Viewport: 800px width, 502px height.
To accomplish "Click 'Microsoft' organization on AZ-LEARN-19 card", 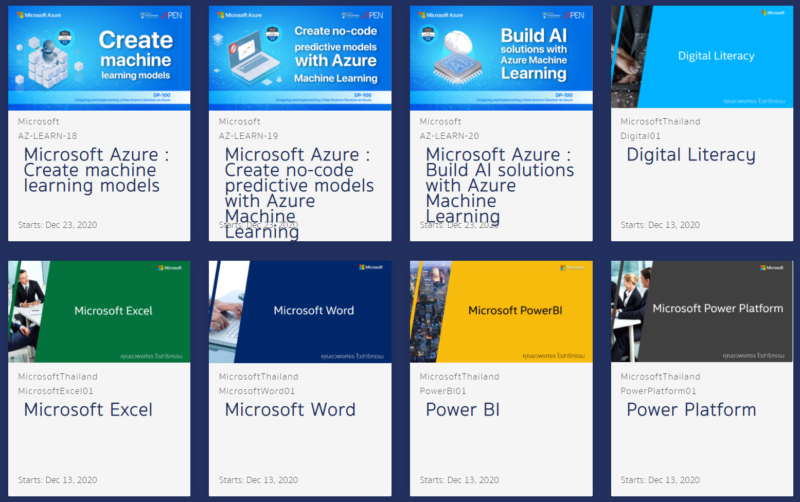I will pos(240,121).
